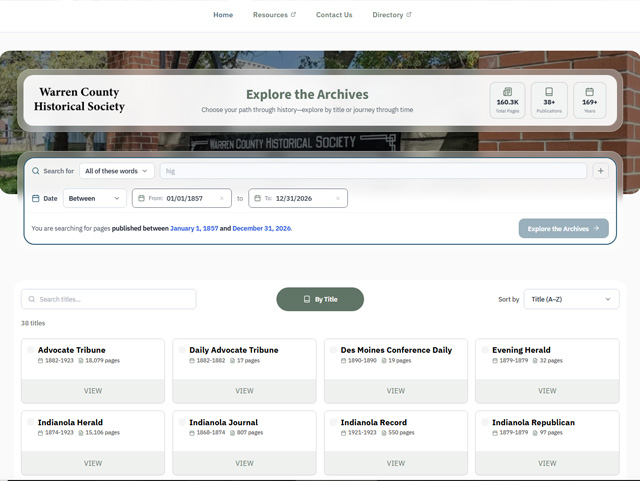View the Indianola Journal publication
The height and width of the screenshot is (481, 640).
244,463
